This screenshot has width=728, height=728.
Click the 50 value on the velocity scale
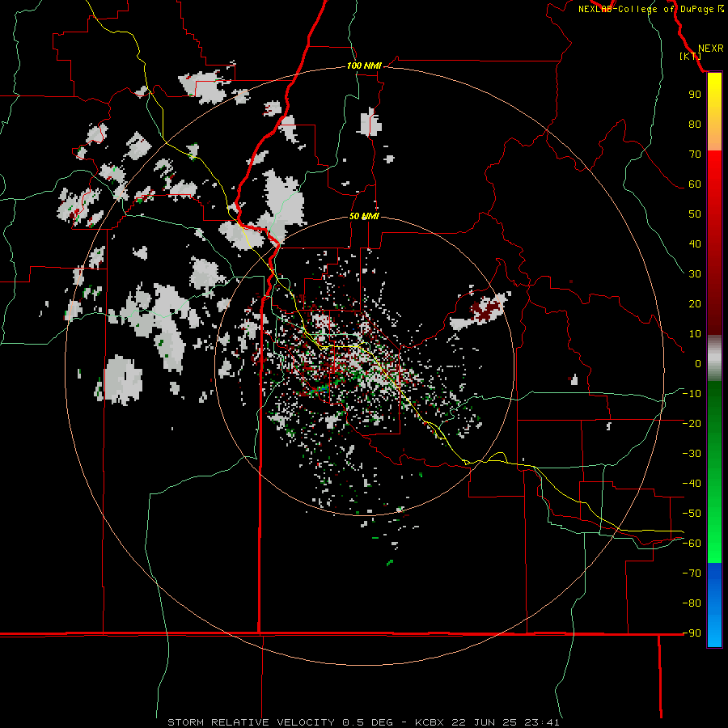[x=695, y=214]
